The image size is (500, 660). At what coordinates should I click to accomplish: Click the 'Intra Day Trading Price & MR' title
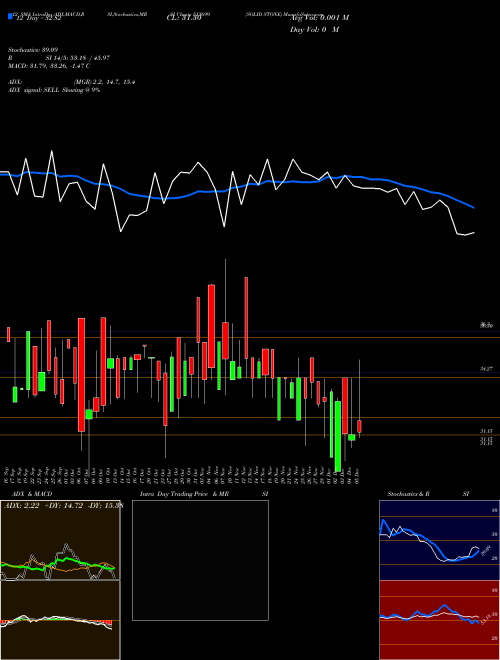(x=184, y=494)
